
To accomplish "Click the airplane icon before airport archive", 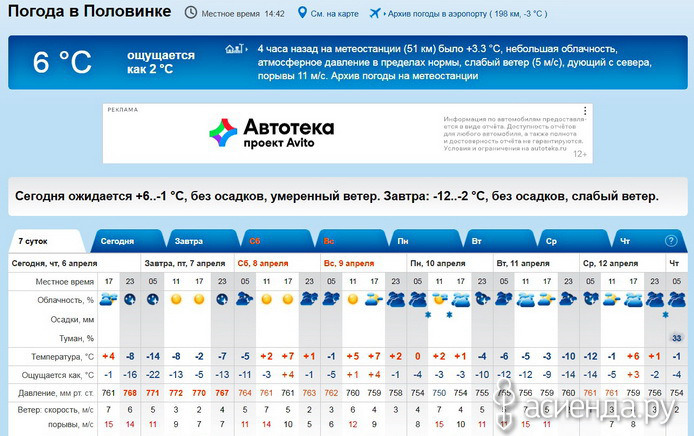I will 375,13.
